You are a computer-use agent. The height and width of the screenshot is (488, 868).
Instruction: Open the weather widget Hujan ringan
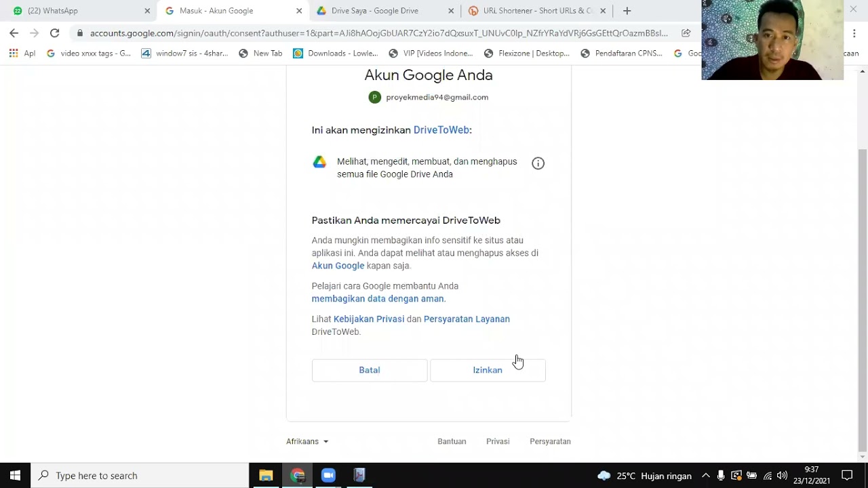click(x=644, y=476)
